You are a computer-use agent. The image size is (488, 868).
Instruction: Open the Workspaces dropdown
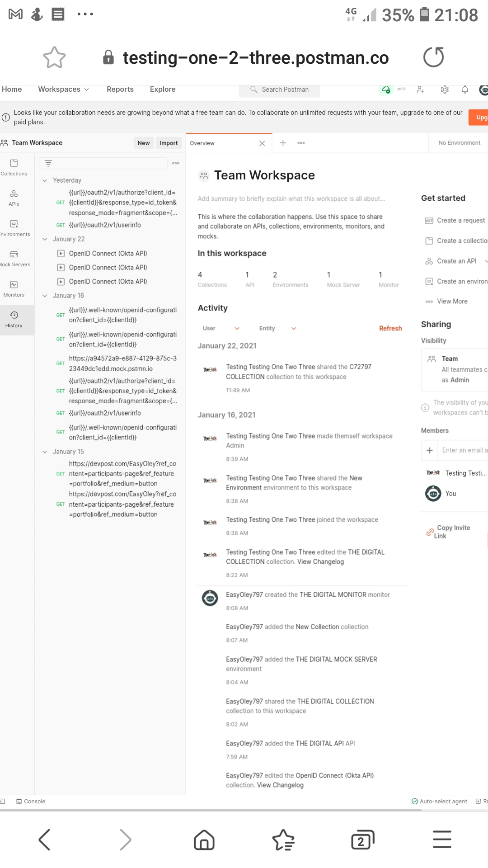(63, 90)
